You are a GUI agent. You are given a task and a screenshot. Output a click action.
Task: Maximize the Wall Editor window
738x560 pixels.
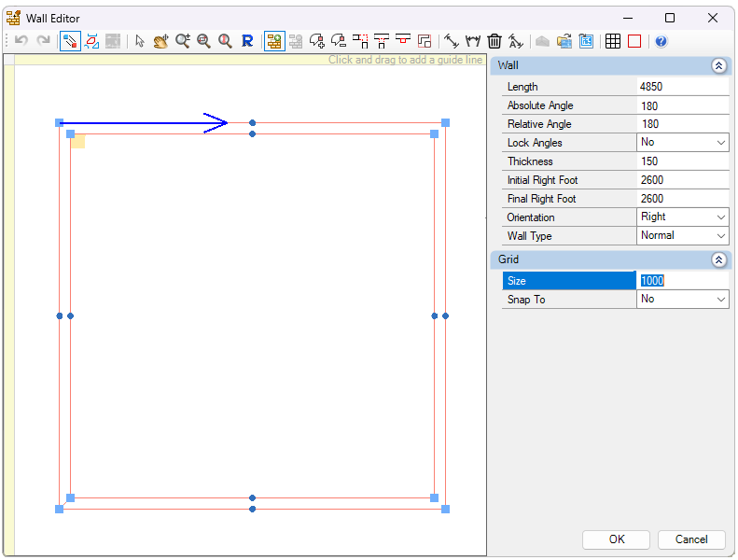point(670,18)
